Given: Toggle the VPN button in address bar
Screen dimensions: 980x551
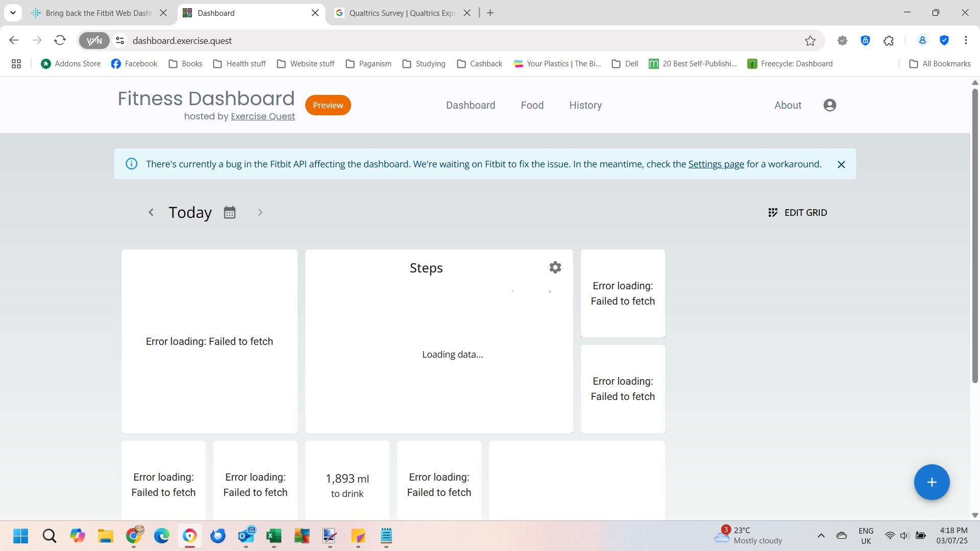Looking at the screenshot, I should (94, 41).
